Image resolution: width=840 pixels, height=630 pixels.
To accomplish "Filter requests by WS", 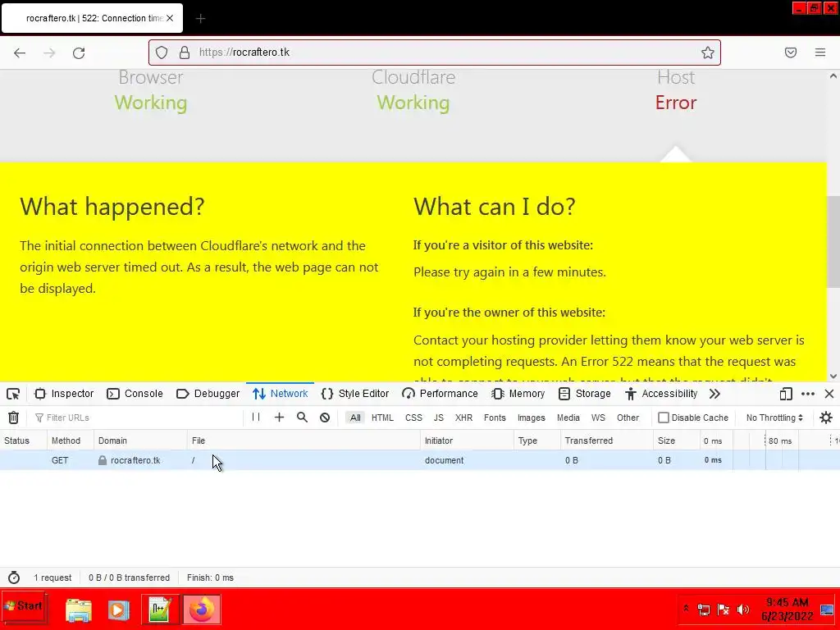I will (598, 418).
